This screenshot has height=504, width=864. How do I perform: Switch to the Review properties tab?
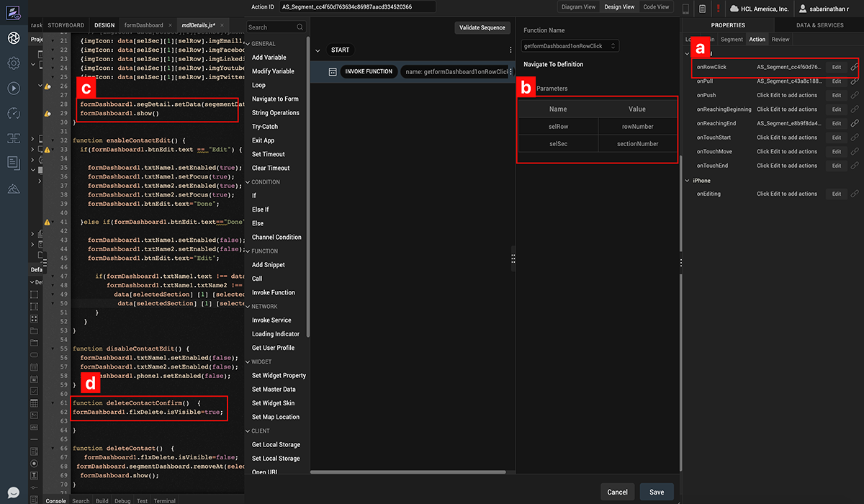(x=780, y=40)
